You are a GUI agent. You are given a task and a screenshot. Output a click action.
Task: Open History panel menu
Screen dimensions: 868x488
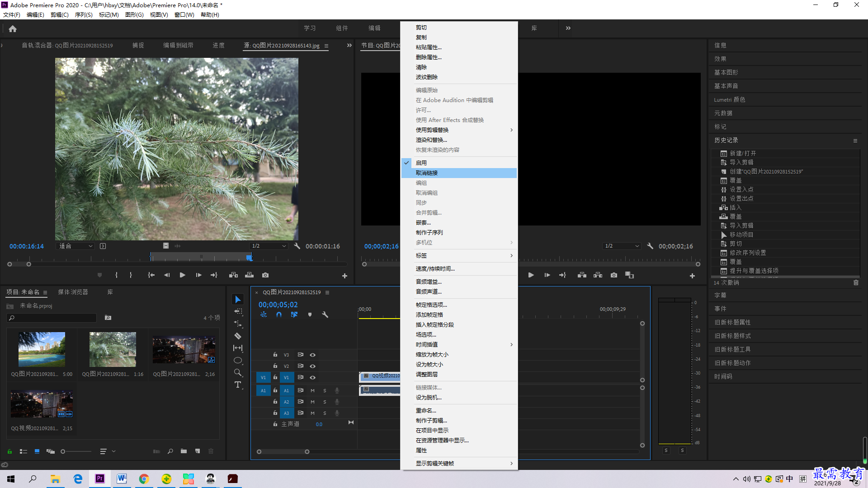[x=855, y=141]
